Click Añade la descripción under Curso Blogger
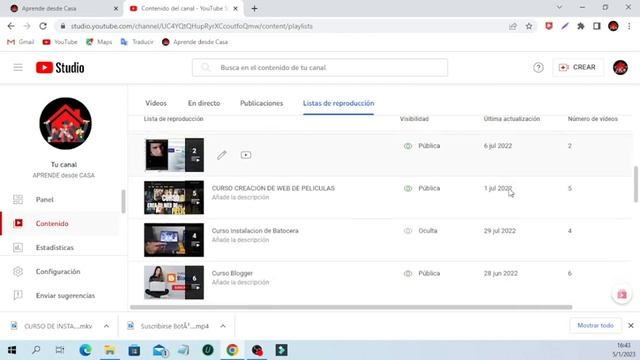Viewport: 640px width, 360px height. tap(240, 282)
